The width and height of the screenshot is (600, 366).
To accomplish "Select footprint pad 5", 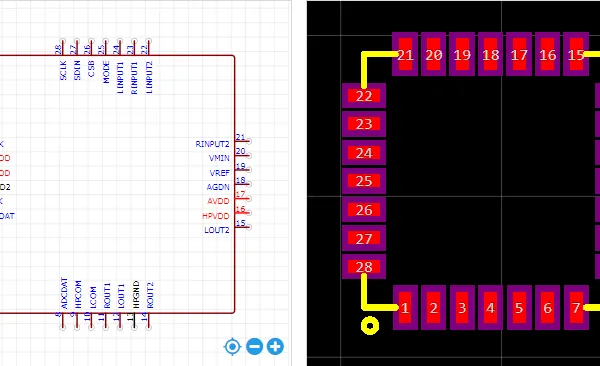I will (x=519, y=307).
